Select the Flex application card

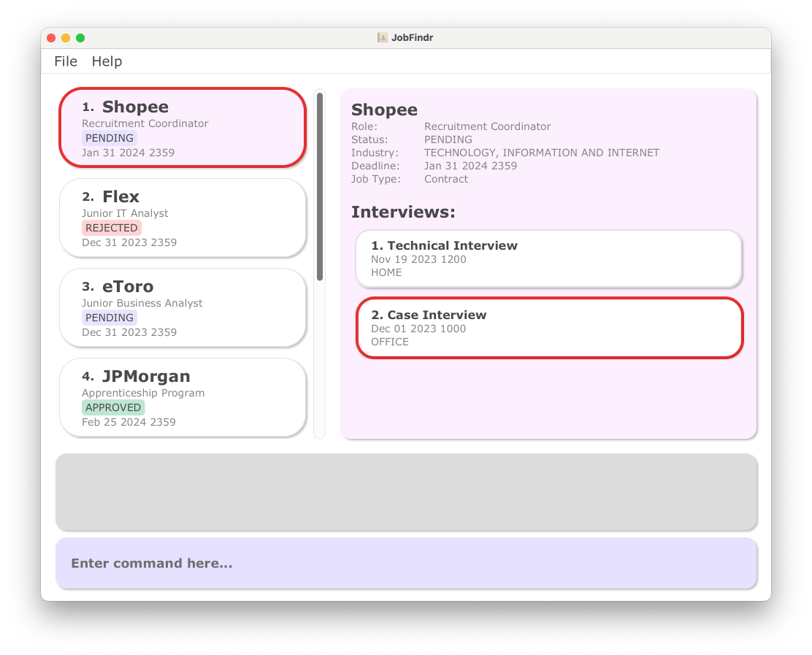point(183,218)
